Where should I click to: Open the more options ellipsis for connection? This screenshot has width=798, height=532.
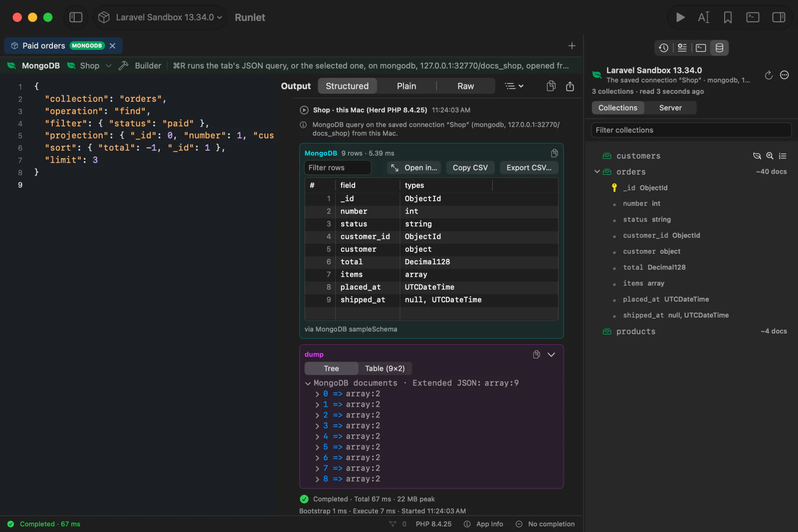click(785, 75)
